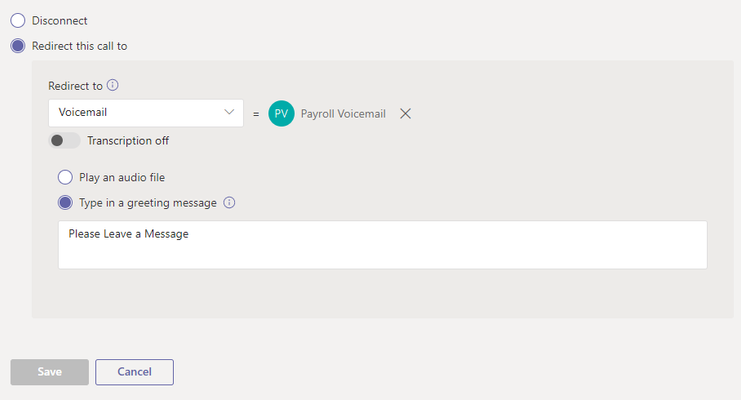This screenshot has height=400, width=741.
Task: Click the Play an audio file label text
Action: (x=122, y=178)
